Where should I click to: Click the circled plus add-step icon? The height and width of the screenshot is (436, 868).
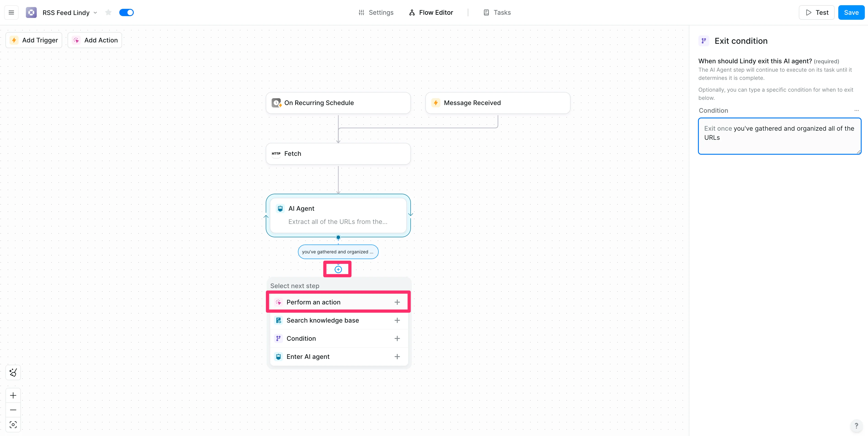click(338, 269)
